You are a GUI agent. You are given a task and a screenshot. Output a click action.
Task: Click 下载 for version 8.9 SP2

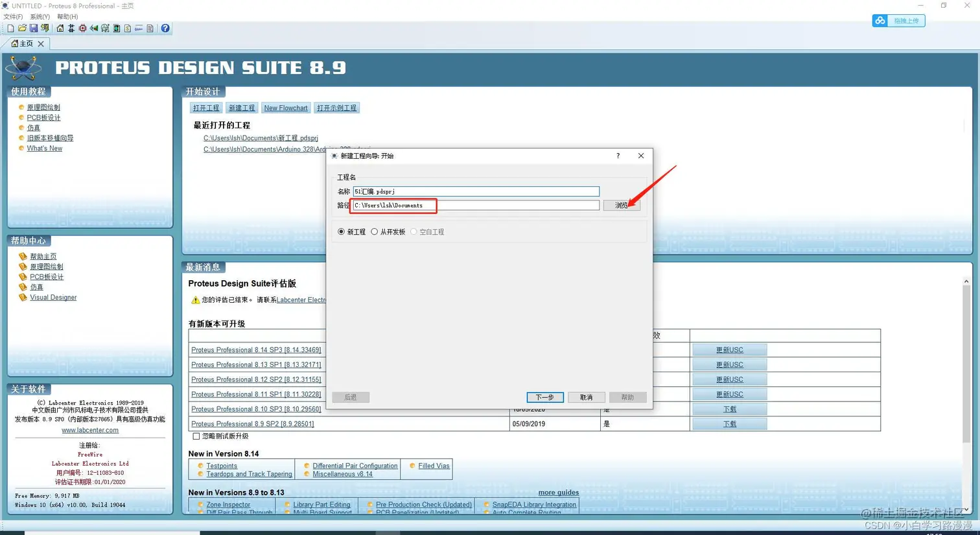(x=730, y=424)
